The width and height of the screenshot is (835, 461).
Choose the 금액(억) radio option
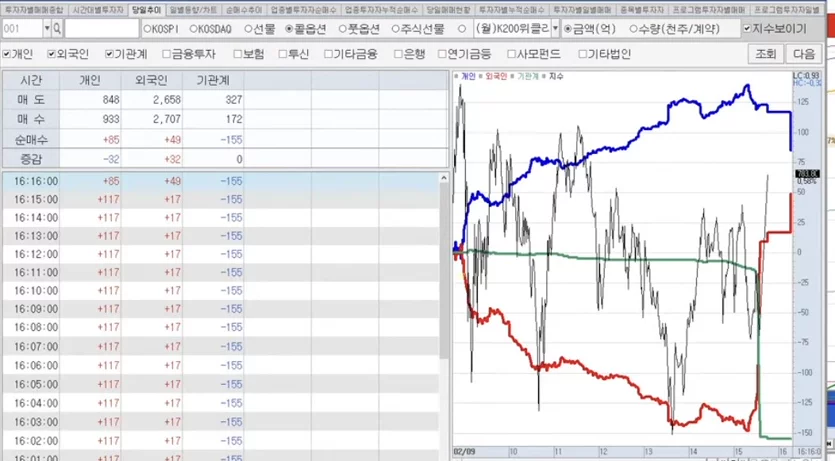pos(568,29)
